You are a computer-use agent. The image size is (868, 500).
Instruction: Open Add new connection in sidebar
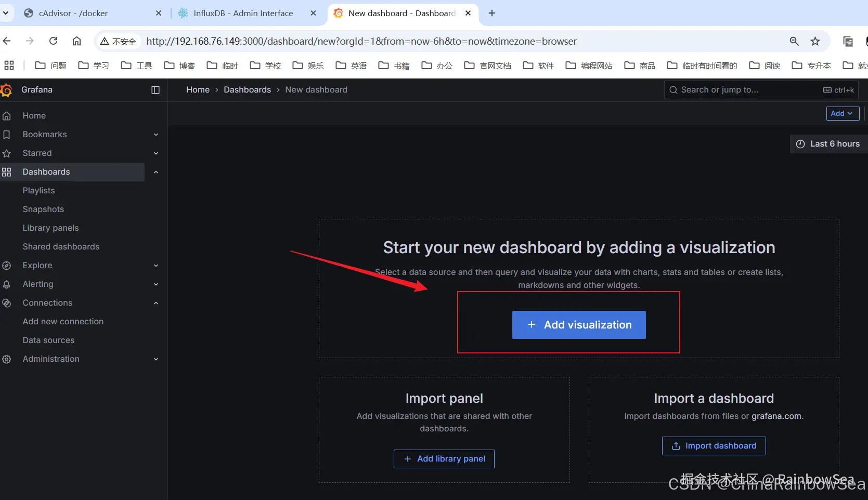pos(63,322)
